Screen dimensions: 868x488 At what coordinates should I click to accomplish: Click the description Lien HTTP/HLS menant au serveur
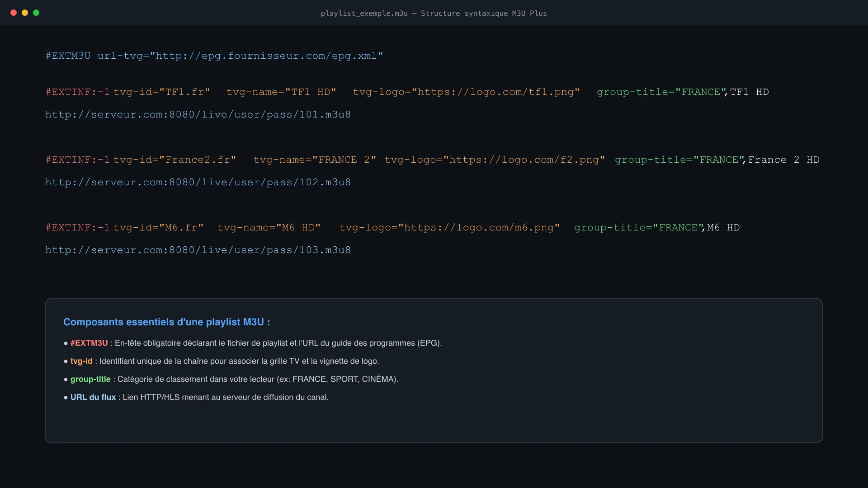[x=226, y=397]
